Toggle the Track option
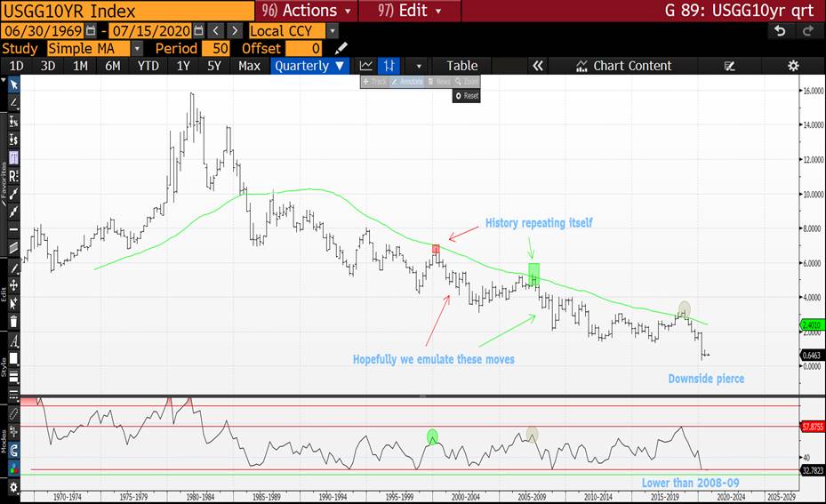The width and height of the screenshot is (826, 504). pos(374,82)
